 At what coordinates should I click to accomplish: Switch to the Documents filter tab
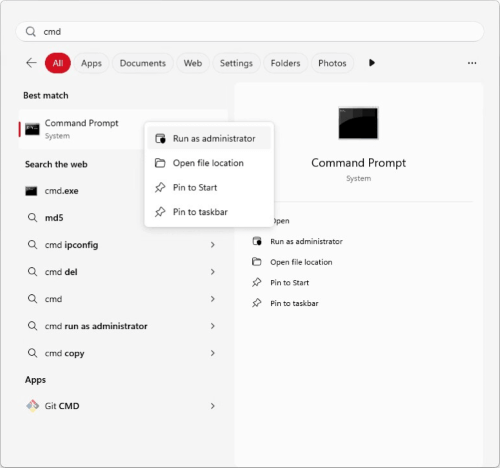click(x=143, y=63)
